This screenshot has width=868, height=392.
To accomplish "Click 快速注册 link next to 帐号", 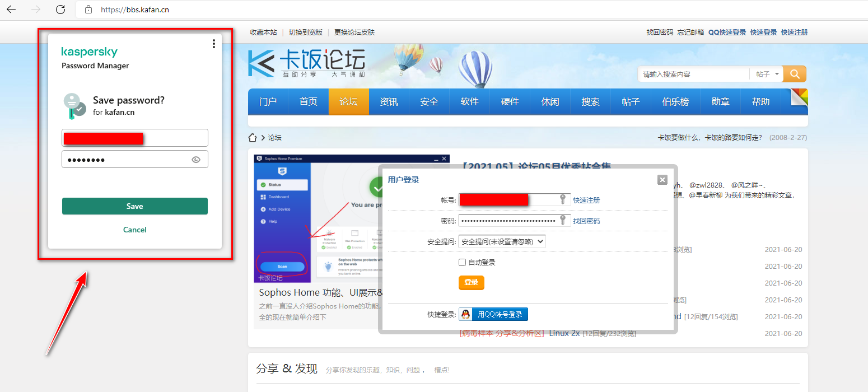I will [586, 200].
